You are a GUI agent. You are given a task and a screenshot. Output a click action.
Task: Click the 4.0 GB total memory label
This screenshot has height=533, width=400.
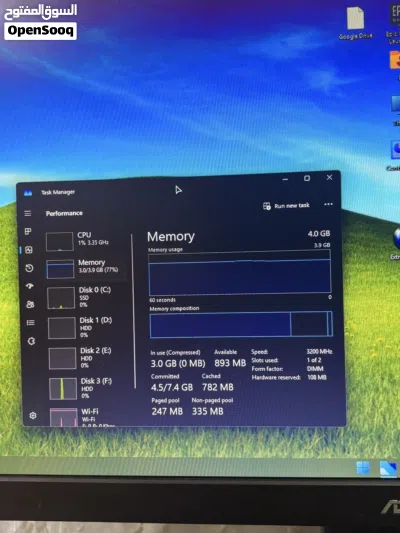pos(319,234)
